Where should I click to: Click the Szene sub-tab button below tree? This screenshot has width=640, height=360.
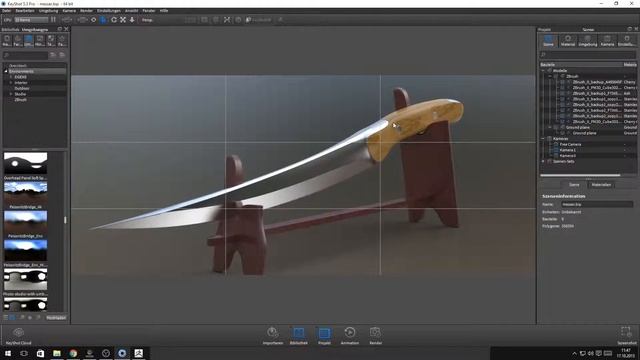(x=574, y=185)
